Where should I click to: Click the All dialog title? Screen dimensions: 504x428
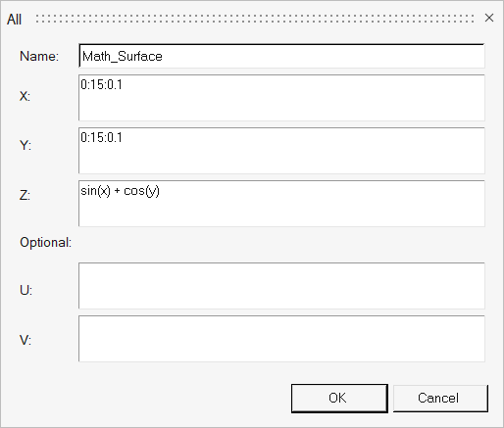[x=14, y=20]
